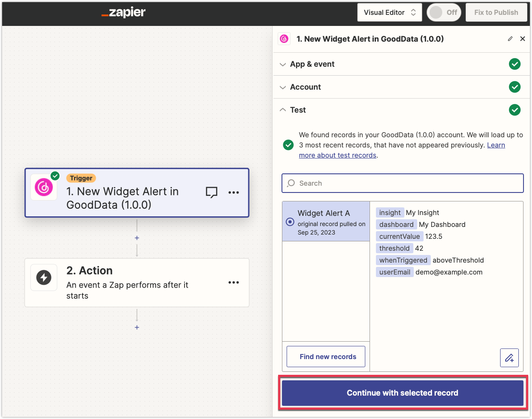Rename step using the pencil icon
Screen dimensions: 532x419
[x=510, y=39]
